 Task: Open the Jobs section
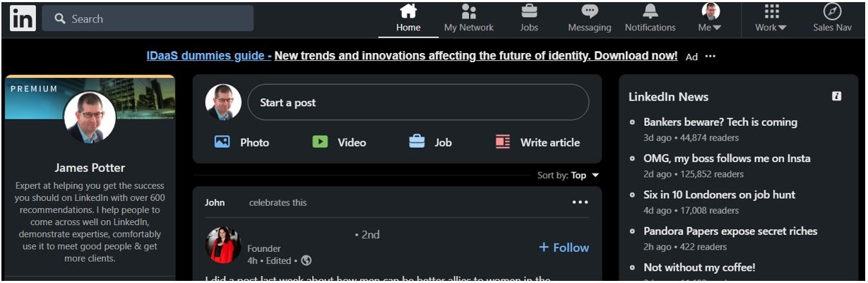pos(529,19)
